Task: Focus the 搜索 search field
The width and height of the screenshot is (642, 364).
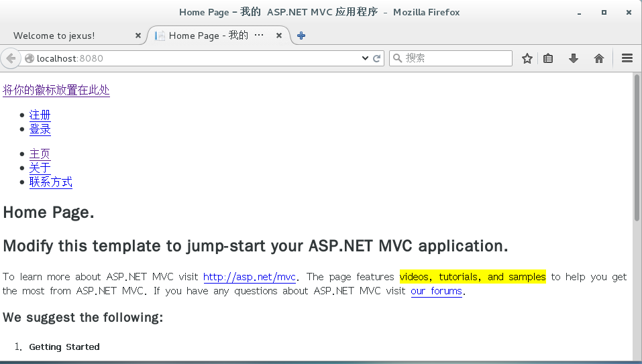Action: pos(450,58)
